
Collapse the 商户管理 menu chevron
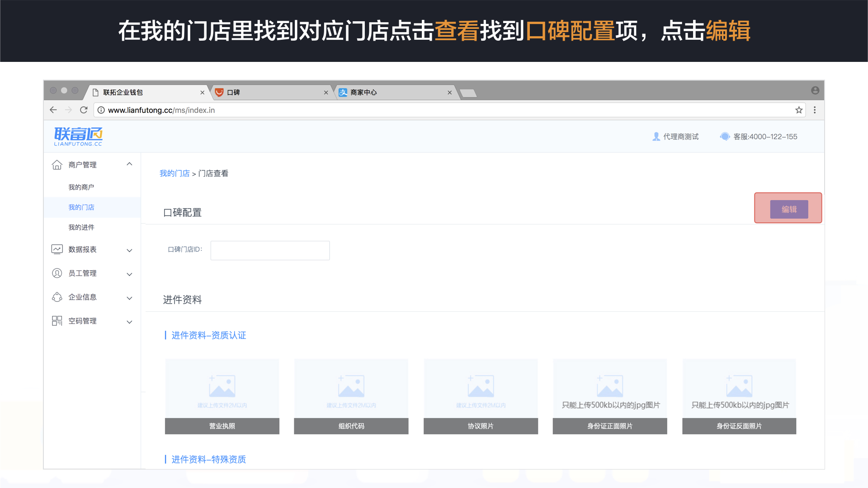129,164
